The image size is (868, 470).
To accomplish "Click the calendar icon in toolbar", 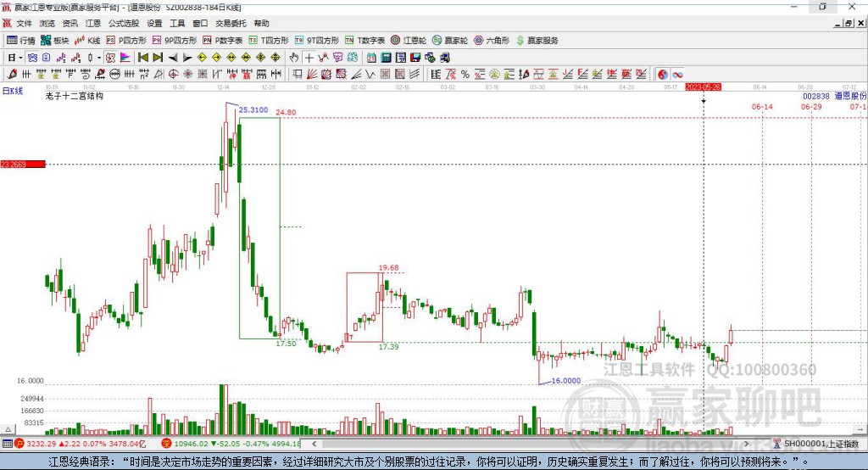I will pyautogui.click(x=371, y=58).
